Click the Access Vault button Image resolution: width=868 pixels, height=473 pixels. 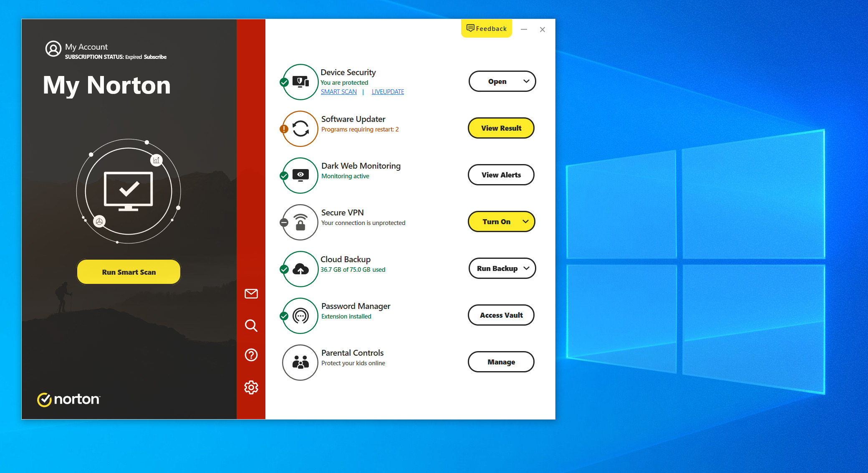pyautogui.click(x=501, y=315)
